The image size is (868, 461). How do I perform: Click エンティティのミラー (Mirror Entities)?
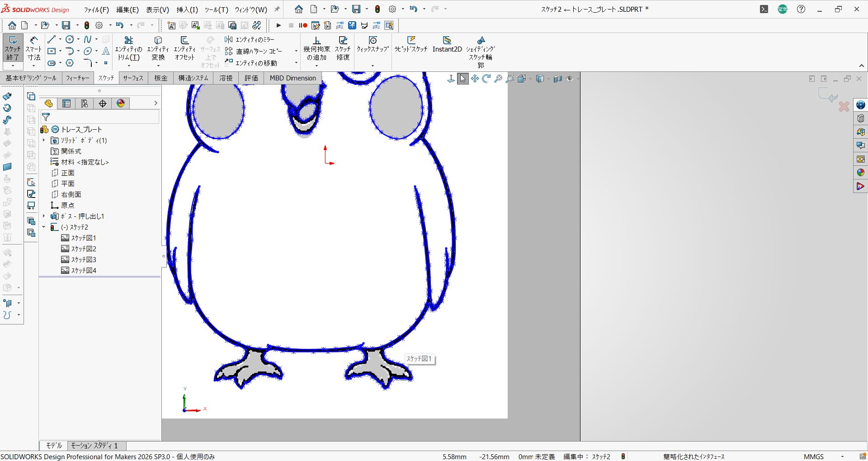click(250, 40)
